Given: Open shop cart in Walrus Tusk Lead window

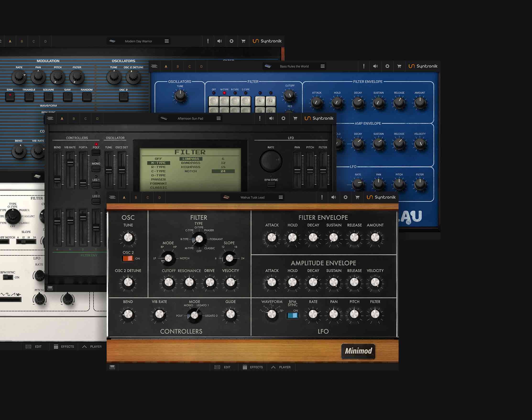Looking at the screenshot, I should tap(357, 197).
